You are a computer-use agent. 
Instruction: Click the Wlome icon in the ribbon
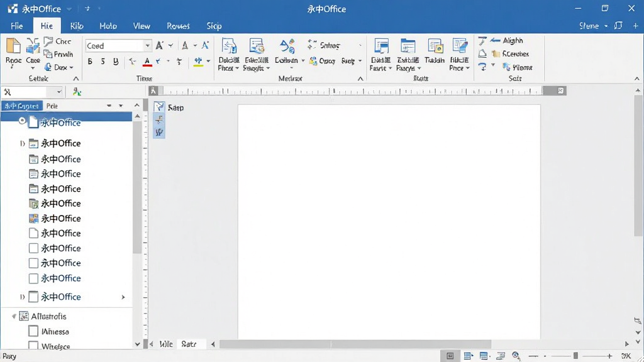(x=506, y=67)
